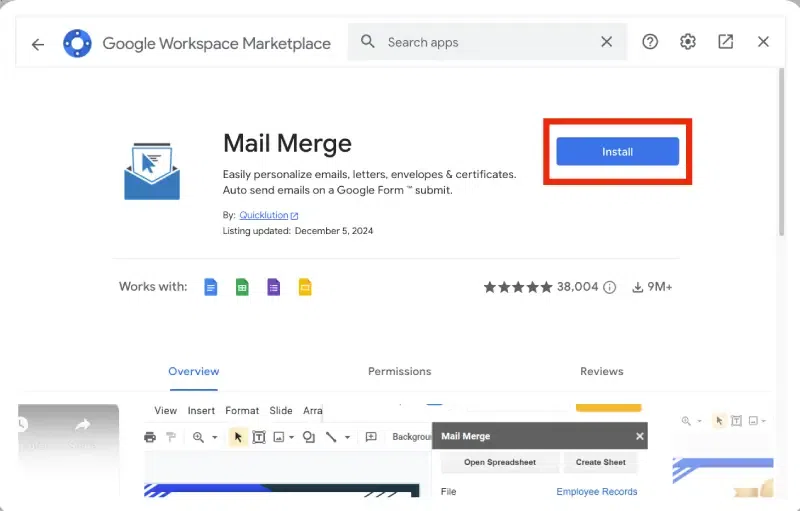Switch to the Overview tab
This screenshot has height=511, width=800.
tap(194, 371)
